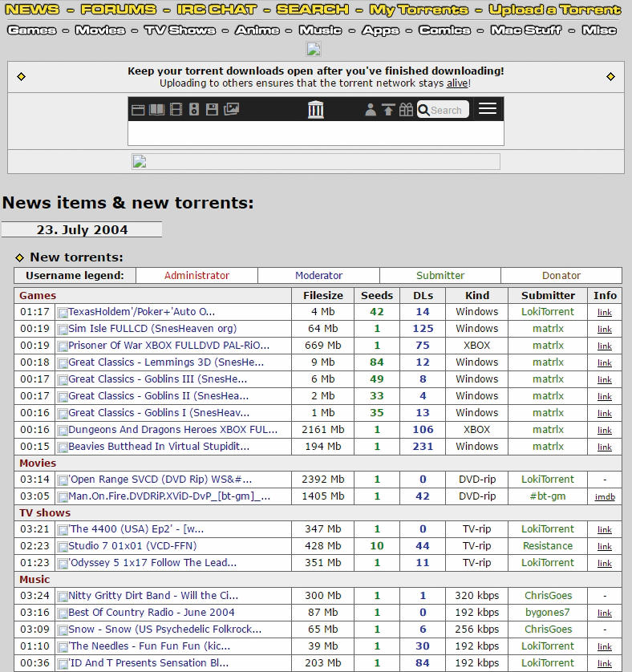Image resolution: width=632 pixels, height=672 pixels.
Task: Open the Texts book icon
Action: tap(156, 110)
